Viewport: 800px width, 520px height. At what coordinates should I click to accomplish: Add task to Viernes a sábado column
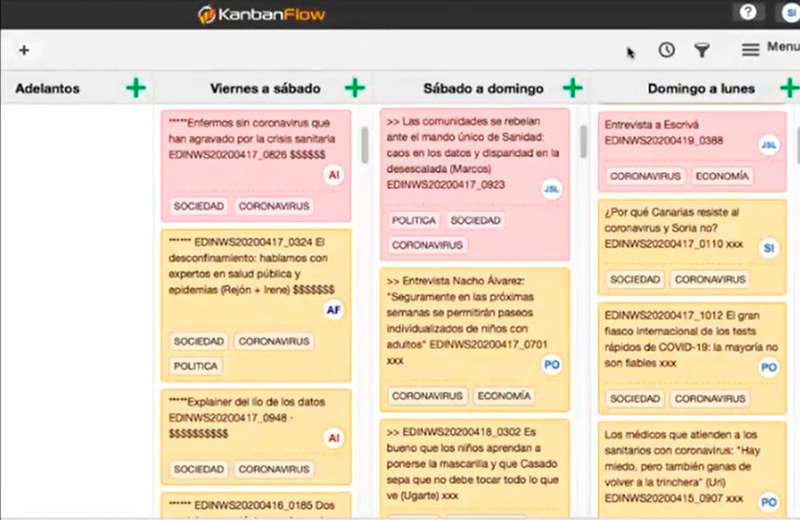click(x=355, y=88)
